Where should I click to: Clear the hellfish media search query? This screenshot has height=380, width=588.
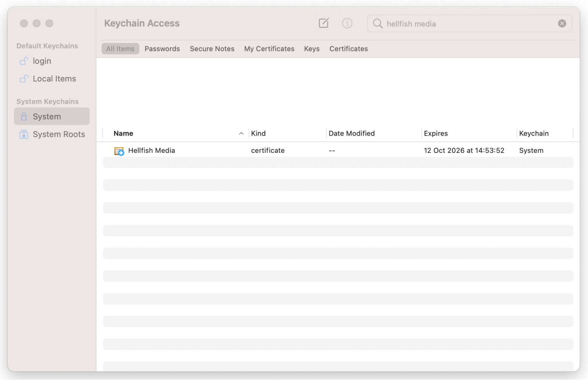(562, 23)
